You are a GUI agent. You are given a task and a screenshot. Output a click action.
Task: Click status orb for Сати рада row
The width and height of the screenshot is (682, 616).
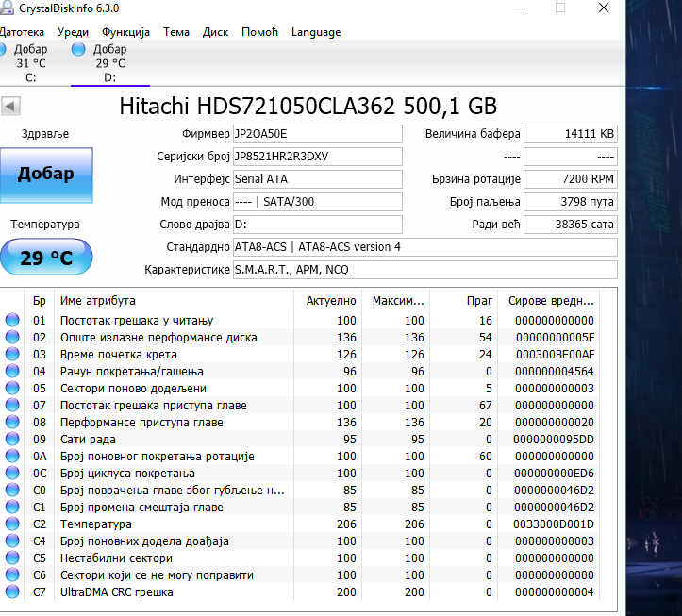click(x=12, y=440)
